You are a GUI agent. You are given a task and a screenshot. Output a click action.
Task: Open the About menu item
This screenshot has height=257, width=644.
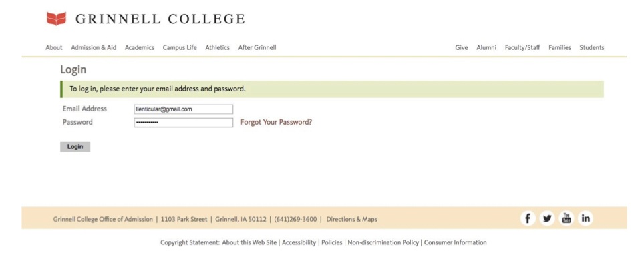pos(54,47)
